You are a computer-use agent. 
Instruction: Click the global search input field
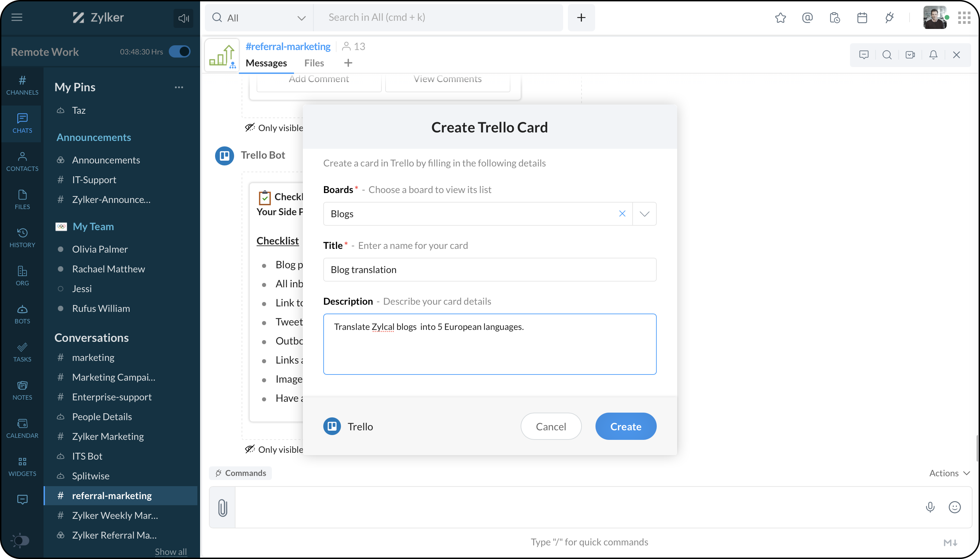(438, 18)
